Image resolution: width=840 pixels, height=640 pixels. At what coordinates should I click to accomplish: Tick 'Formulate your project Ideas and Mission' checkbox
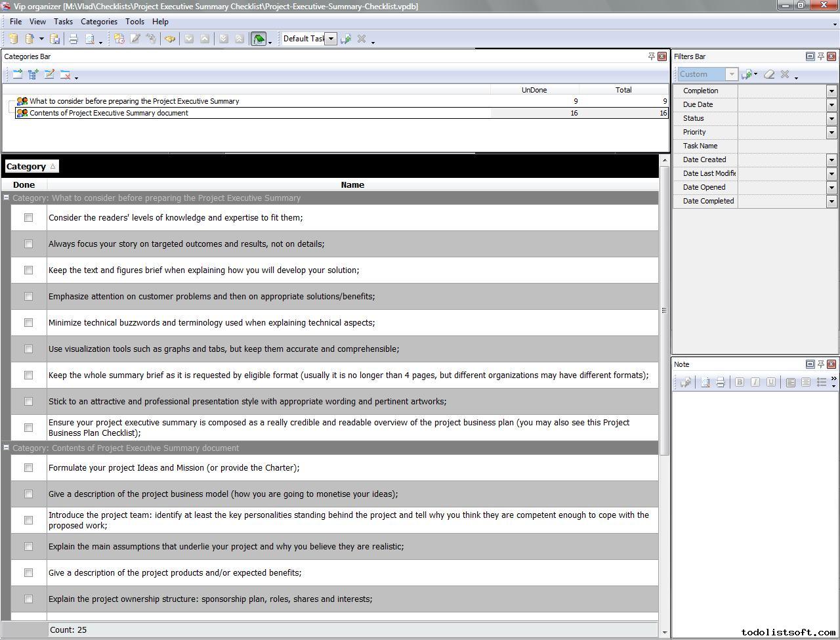pos(28,468)
